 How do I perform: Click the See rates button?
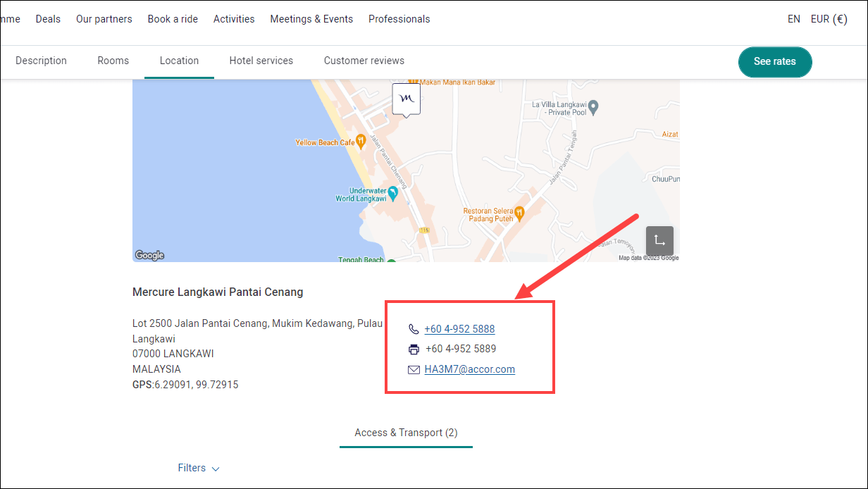[775, 61]
